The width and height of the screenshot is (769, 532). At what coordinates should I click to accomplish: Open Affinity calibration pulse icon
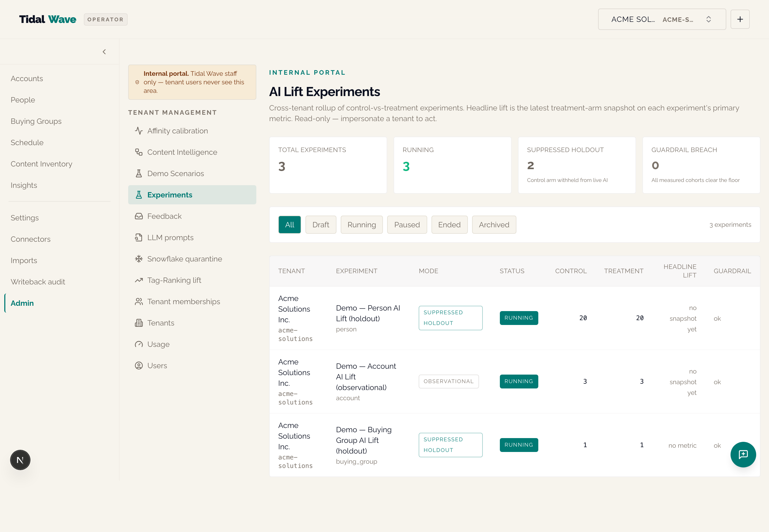[x=139, y=131]
